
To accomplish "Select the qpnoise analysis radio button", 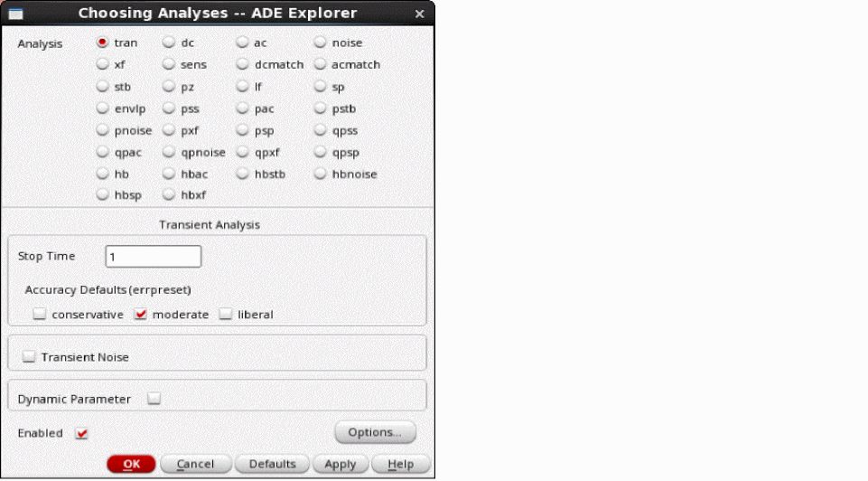I will [169, 152].
